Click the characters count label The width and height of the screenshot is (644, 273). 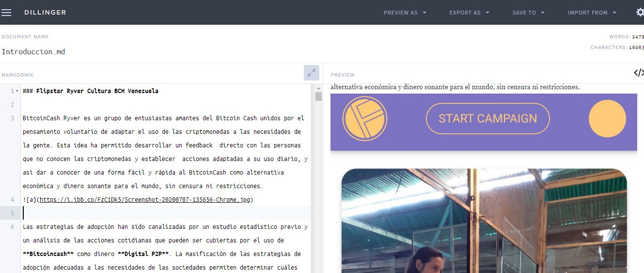(x=617, y=48)
